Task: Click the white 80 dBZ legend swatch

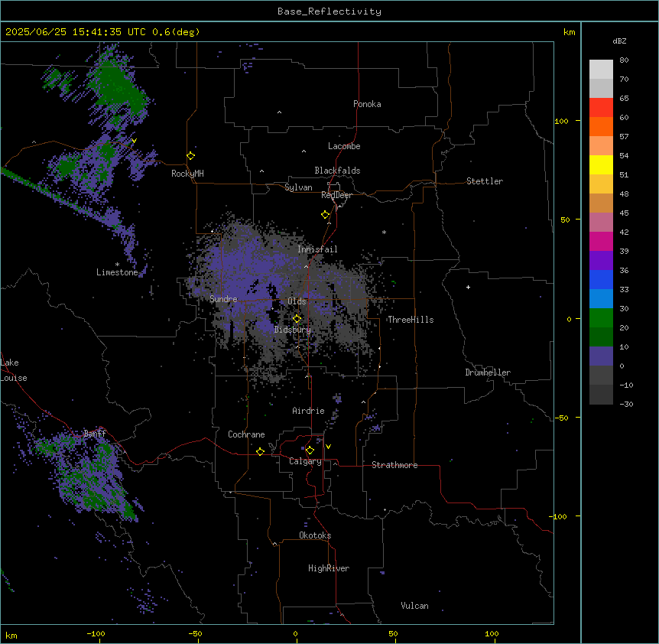Action: 601,70
